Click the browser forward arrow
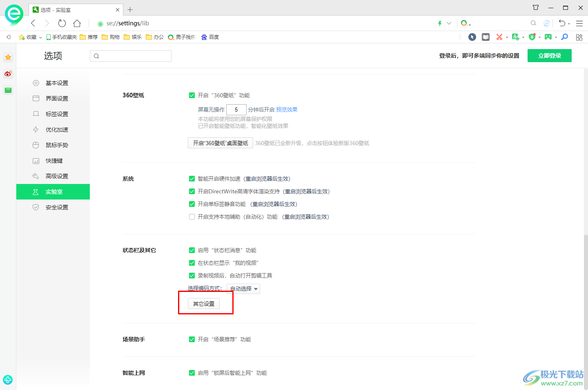The height and width of the screenshot is (390, 588). click(x=47, y=23)
